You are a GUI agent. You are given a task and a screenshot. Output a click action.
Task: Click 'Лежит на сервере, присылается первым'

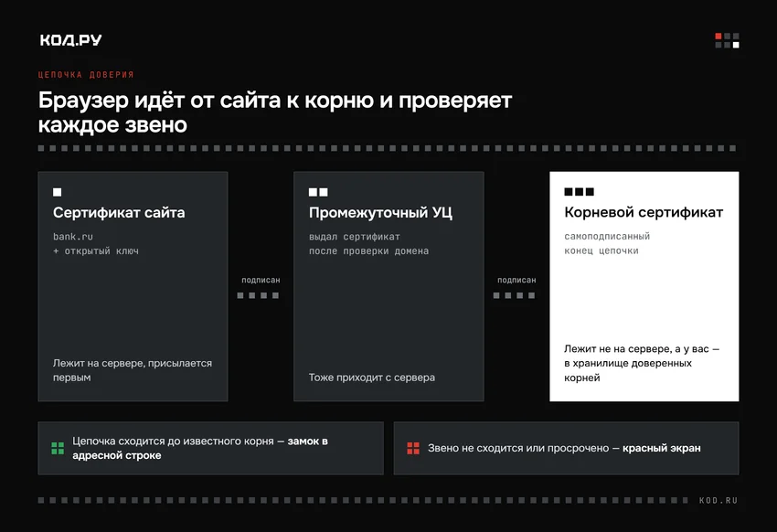(133, 370)
